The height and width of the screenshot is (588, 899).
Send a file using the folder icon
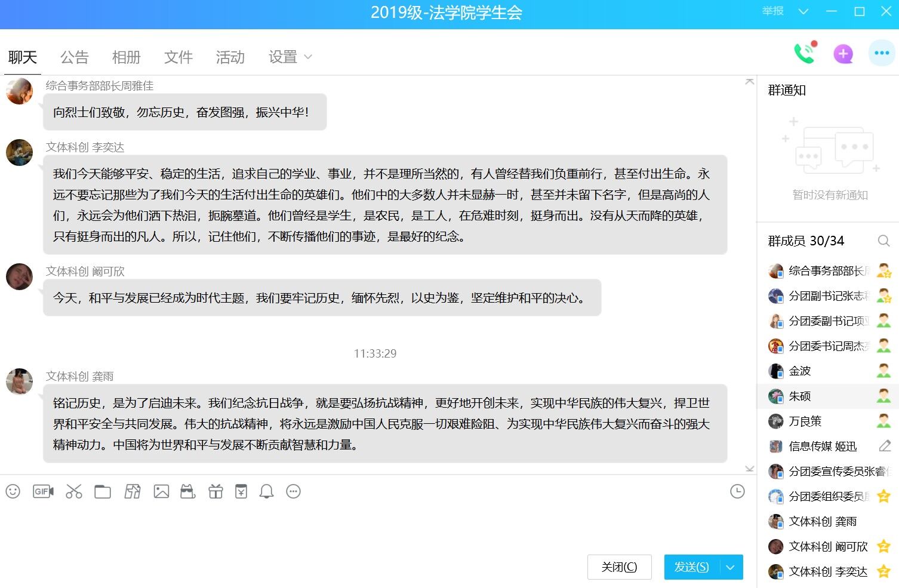pos(102,491)
